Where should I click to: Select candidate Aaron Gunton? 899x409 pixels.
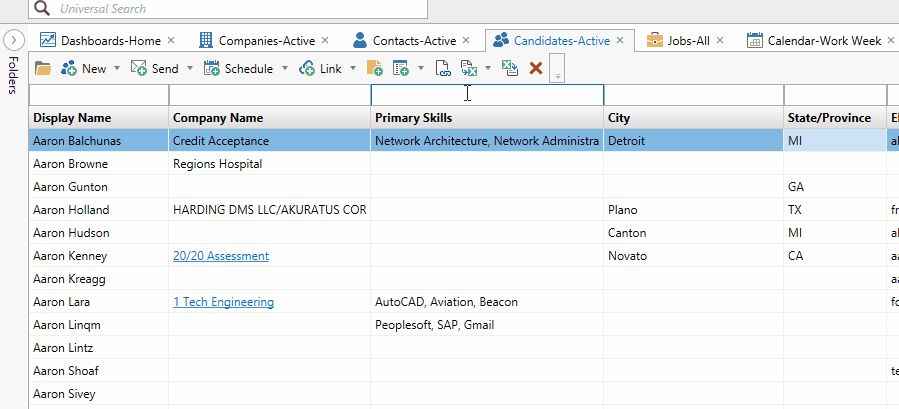(70, 187)
